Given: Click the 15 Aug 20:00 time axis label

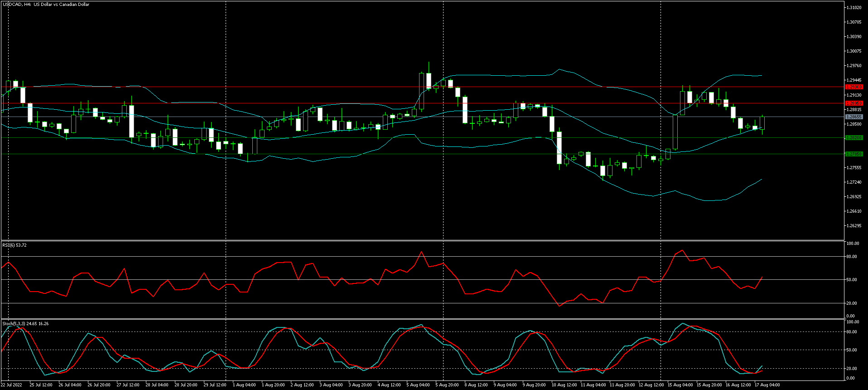Looking at the screenshot, I should [709, 385].
